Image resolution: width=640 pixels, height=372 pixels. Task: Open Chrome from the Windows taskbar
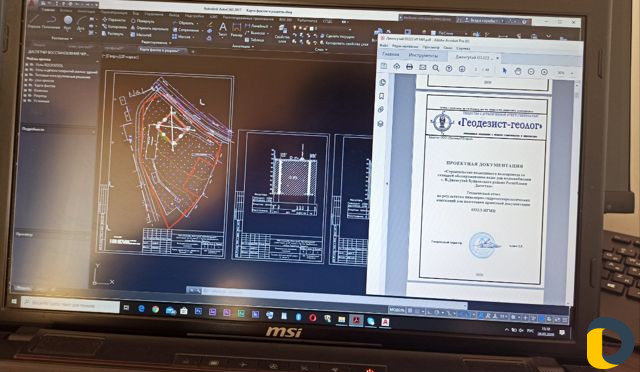156,310
